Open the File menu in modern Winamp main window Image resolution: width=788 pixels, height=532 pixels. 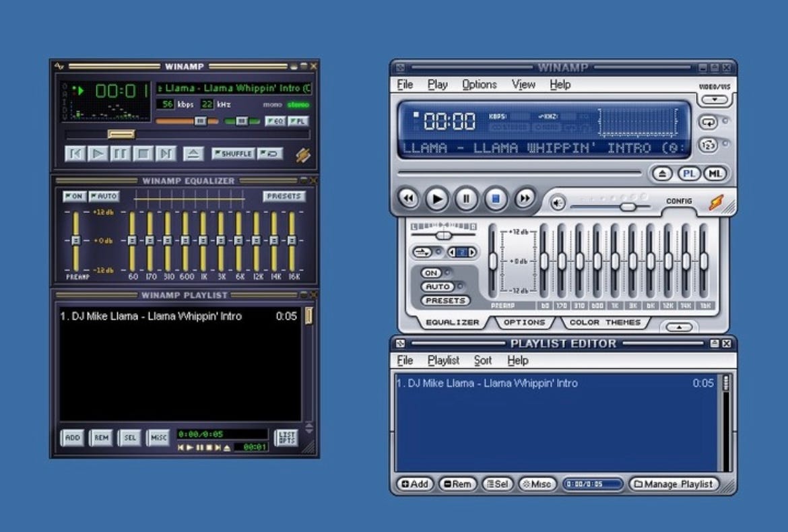[405, 84]
